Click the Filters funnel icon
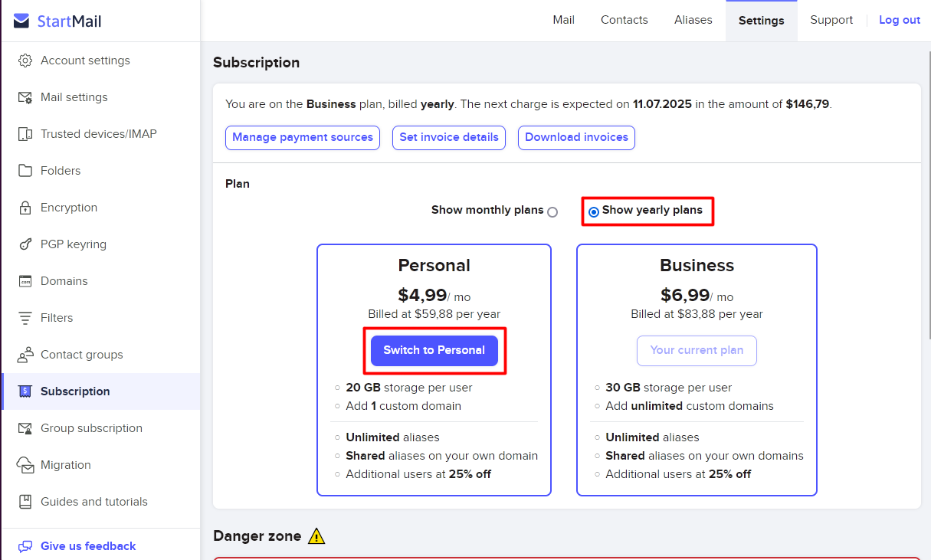The image size is (931, 560). [x=25, y=318]
